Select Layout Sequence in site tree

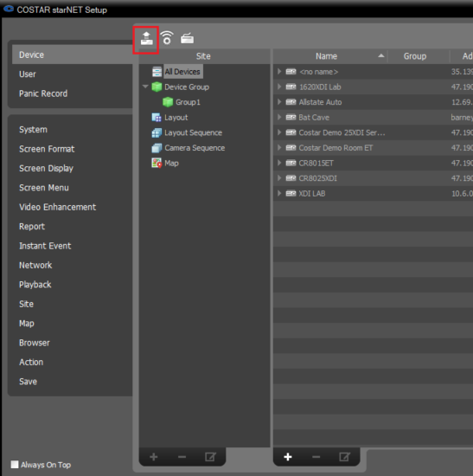tap(194, 132)
